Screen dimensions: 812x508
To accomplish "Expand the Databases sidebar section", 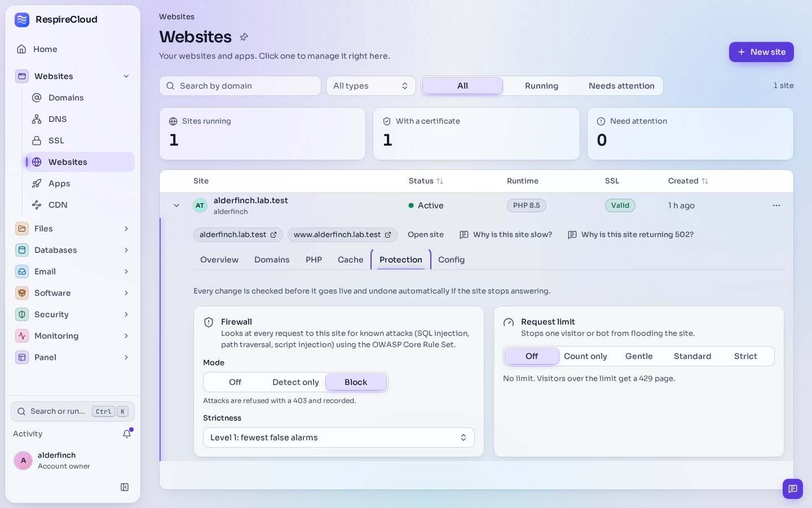I will click(73, 250).
